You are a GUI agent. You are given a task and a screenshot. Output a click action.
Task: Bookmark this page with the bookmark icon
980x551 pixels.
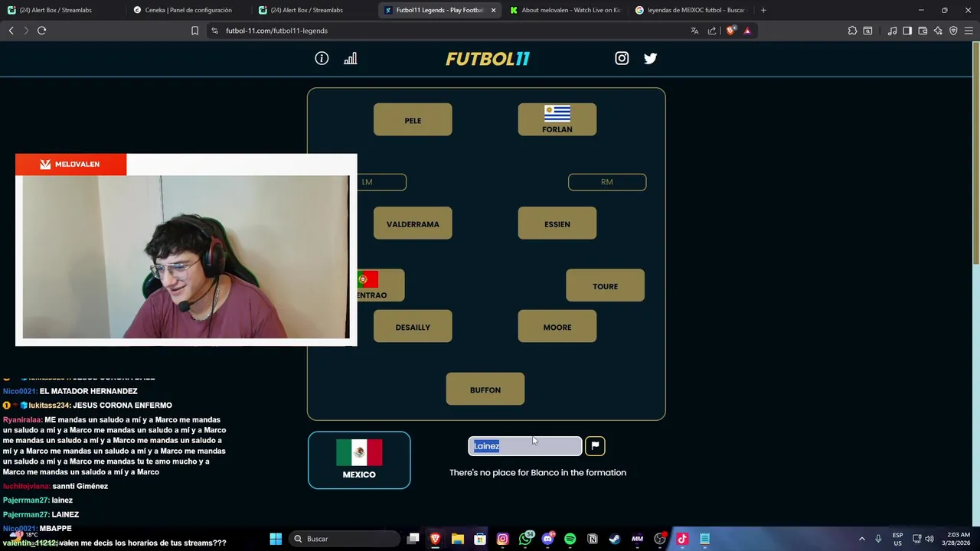point(194,31)
